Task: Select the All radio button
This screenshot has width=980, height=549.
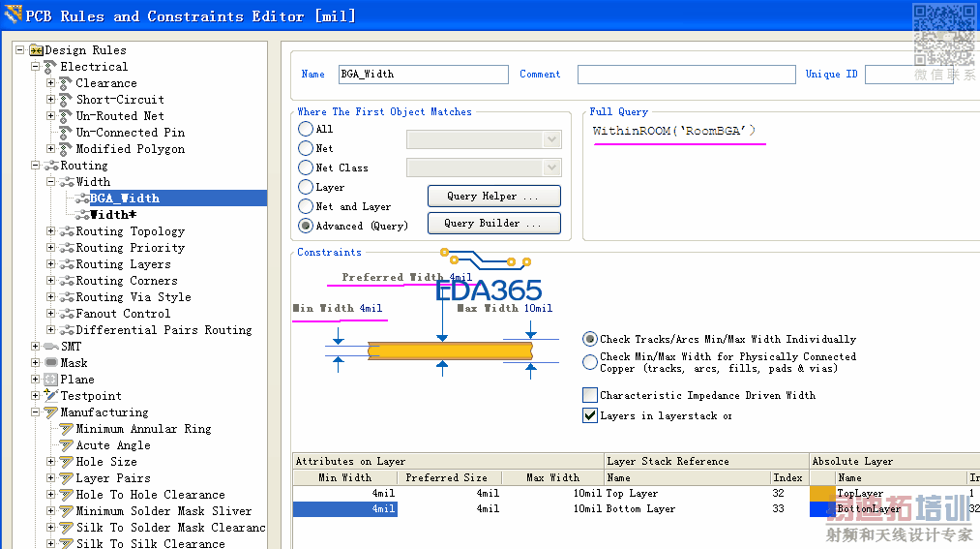Action: pos(306,129)
